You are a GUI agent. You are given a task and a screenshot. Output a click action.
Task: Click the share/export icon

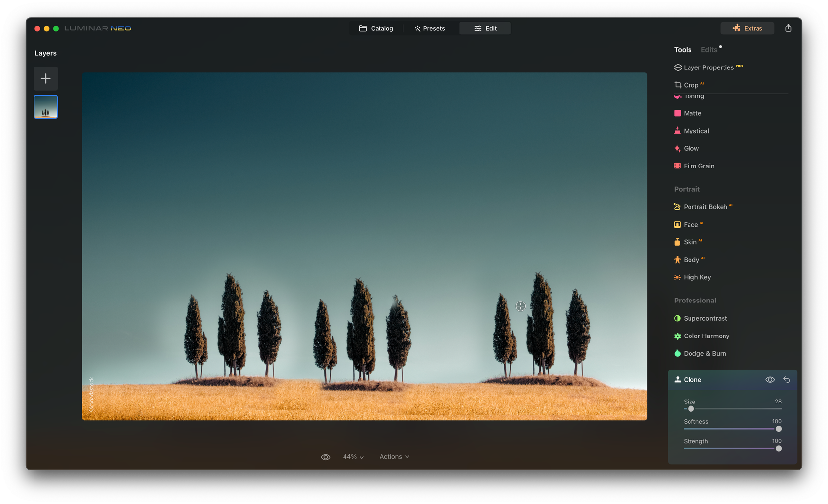click(x=788, y=28)
